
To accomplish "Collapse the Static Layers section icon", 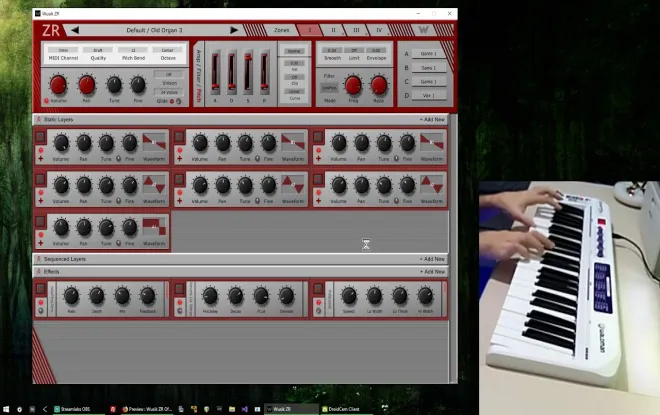I will point(39,120).
